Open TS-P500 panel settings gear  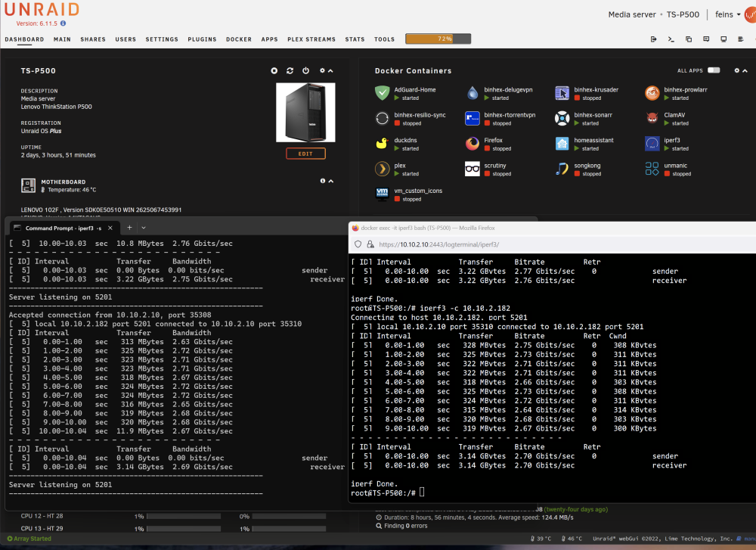point(323,70)
